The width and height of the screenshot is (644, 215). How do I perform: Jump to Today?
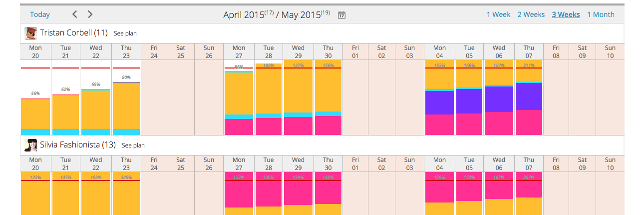coord(40,14)
